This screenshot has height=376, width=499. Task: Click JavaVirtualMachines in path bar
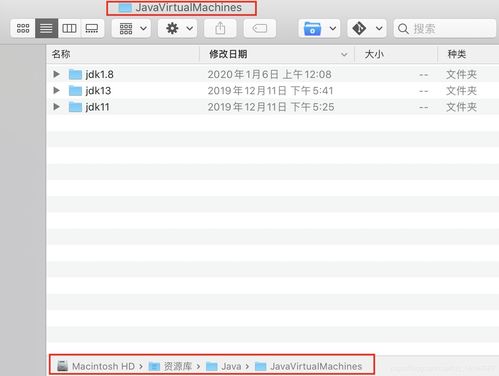click(x=316, y=366)
